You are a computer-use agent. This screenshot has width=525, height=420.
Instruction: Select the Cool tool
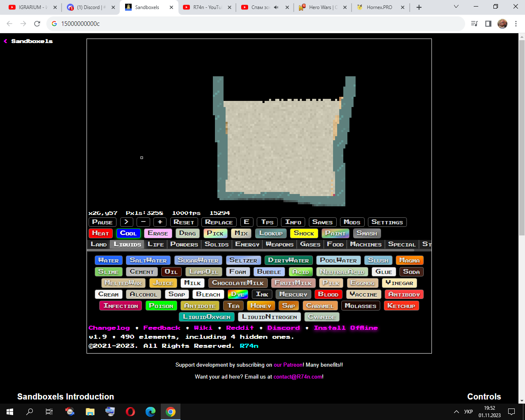tap(128, 233)
